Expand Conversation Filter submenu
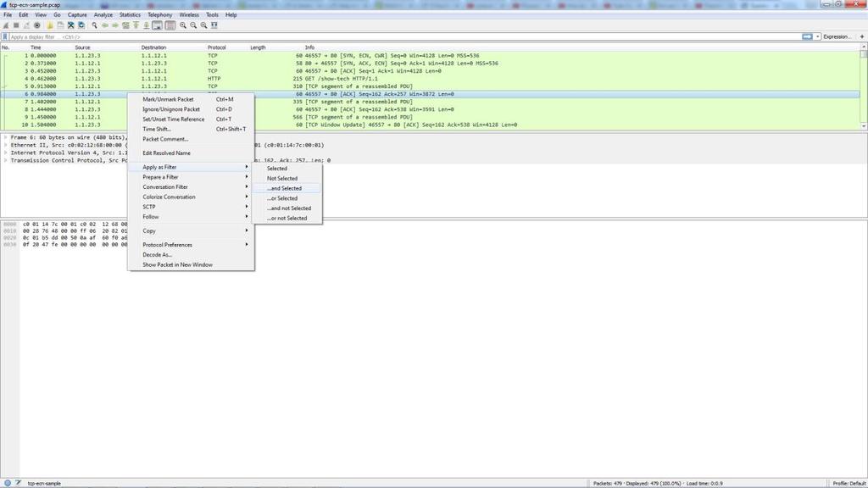The image size is (868, 488). pos(191,187)
